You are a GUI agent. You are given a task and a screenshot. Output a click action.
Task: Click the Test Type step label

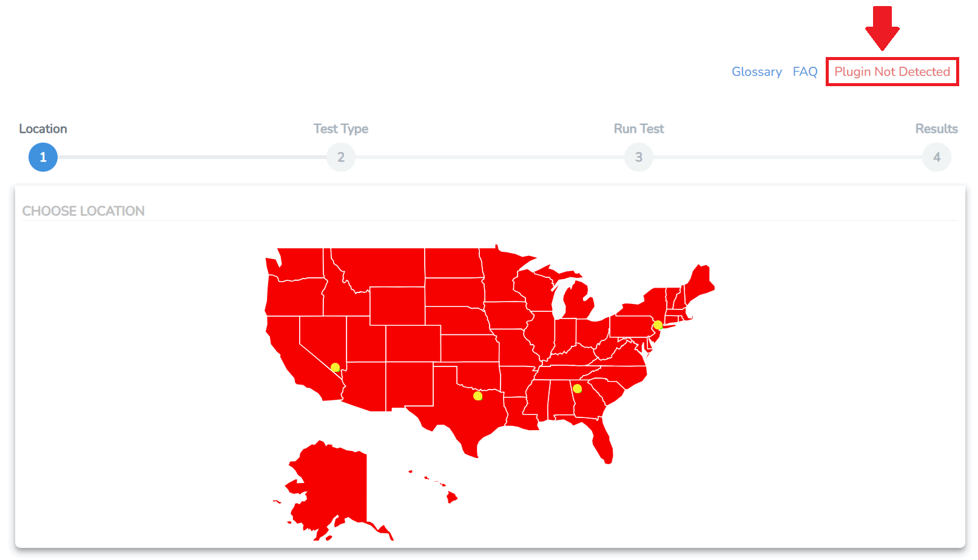click(341, 129)
